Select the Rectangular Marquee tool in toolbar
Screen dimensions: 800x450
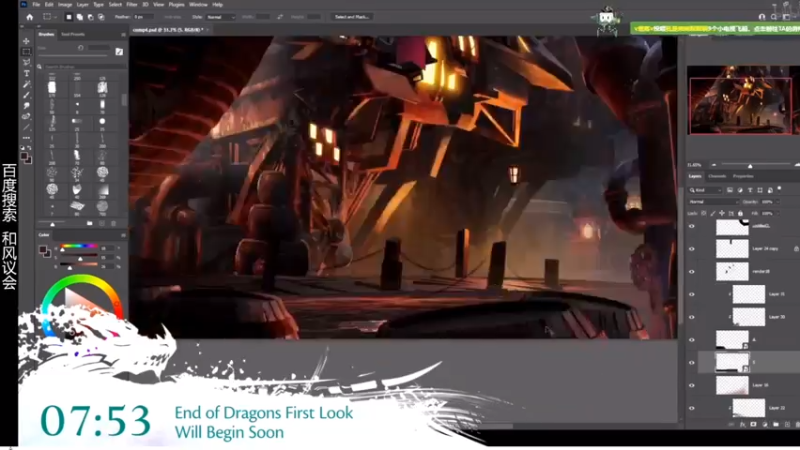coord(26,52)
